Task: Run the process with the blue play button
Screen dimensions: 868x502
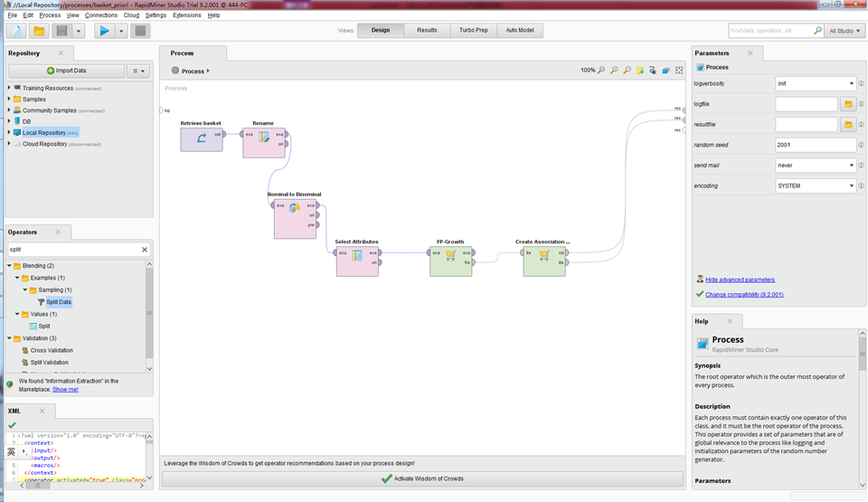Action: click(104, 31)
